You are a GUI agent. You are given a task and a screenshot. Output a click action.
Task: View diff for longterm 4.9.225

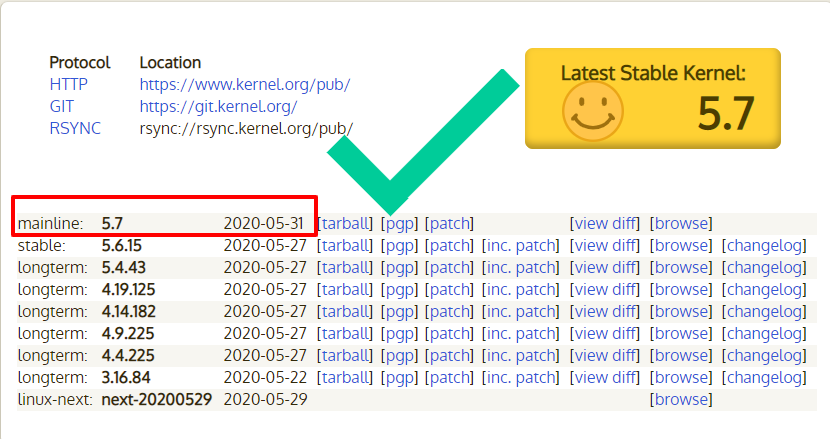pyautogui.click(x=605, y=334)
